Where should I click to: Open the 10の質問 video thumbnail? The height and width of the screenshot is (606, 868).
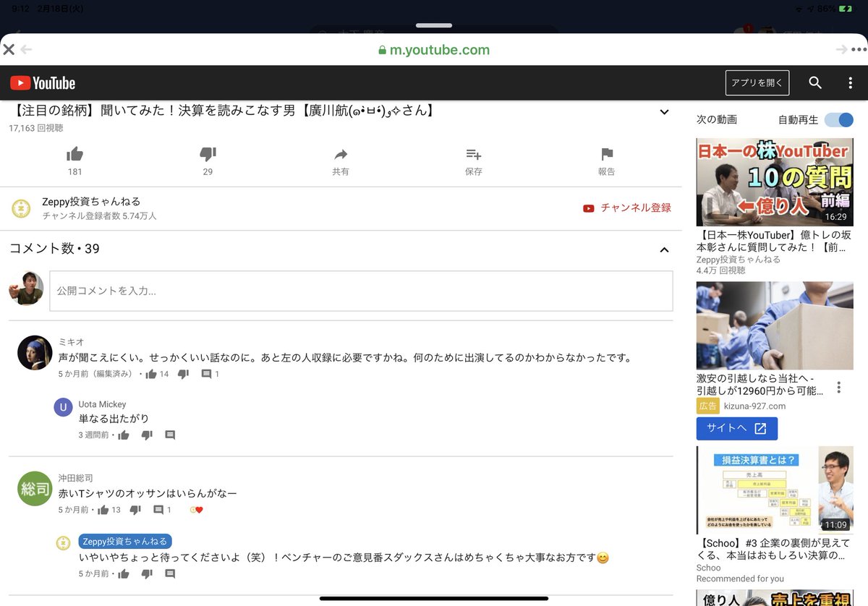point(775,182)
